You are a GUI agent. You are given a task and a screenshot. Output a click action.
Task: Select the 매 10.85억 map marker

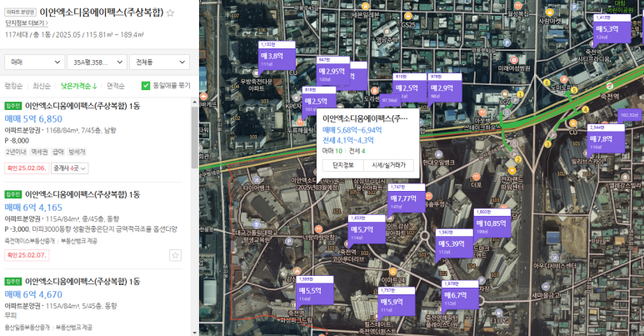492,223
